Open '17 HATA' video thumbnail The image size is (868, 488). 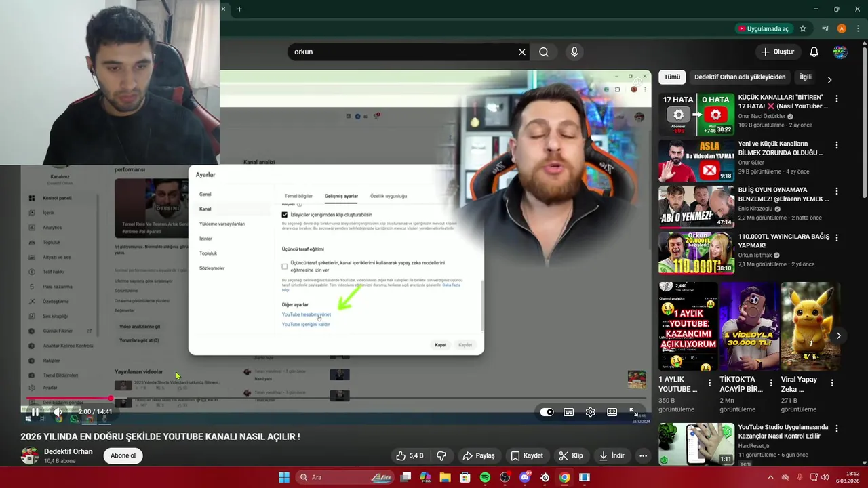coord(696,115)
